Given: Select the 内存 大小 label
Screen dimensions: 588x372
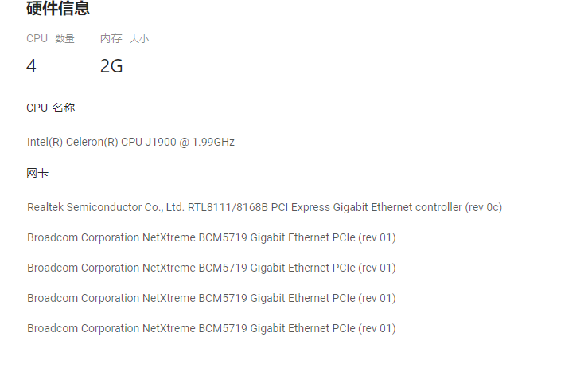Looking at the screenshot, I should coord(124,39).
